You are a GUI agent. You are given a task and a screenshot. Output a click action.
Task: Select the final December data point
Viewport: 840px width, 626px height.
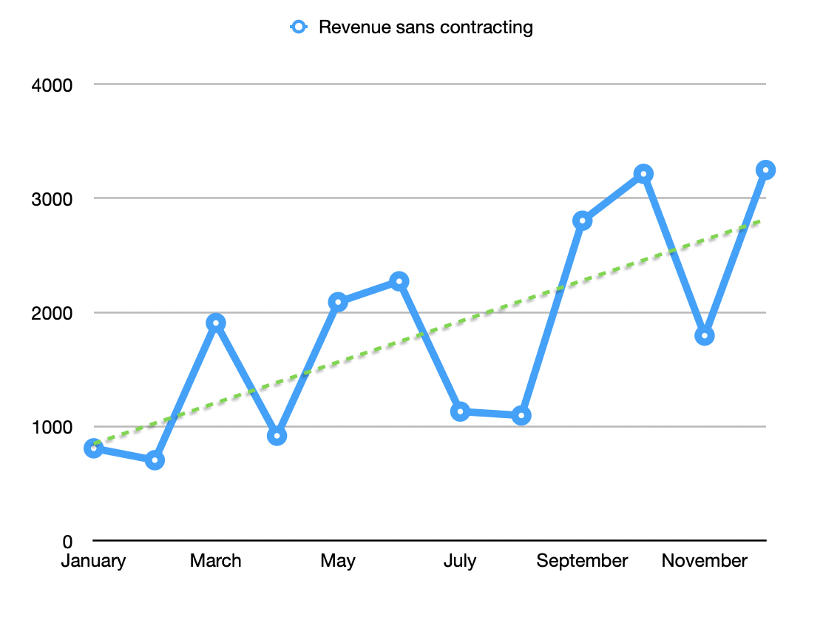(x=765, y=170)
